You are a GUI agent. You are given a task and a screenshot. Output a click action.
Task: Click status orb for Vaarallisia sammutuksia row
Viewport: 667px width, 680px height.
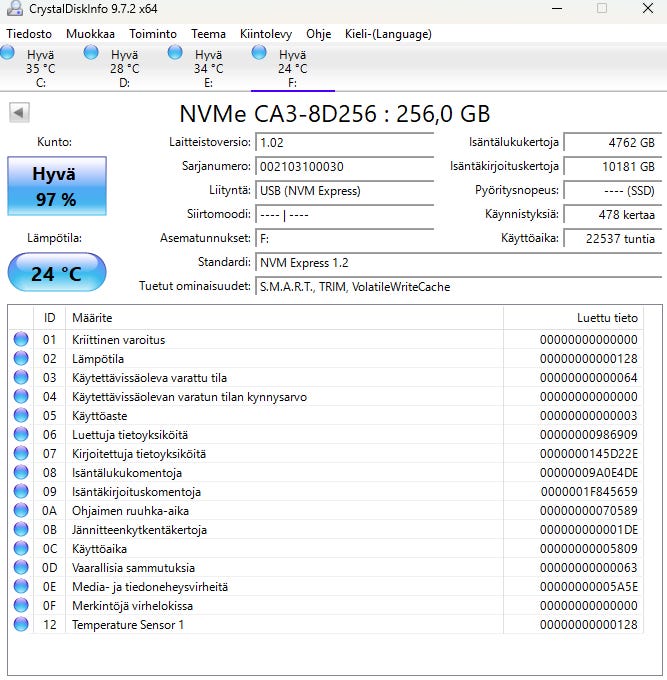tap(21, 568)
